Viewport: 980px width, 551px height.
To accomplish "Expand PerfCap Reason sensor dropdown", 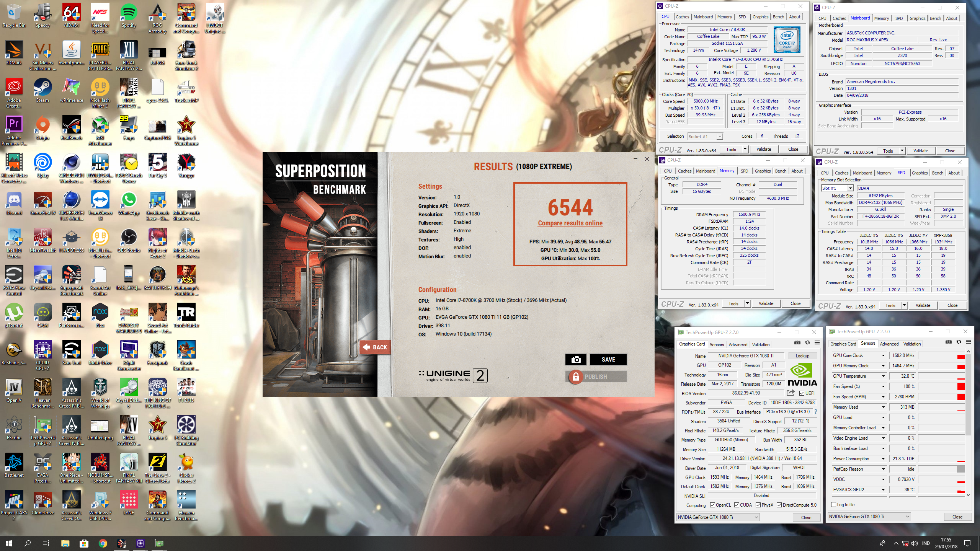I will click(x=883, y=469).
